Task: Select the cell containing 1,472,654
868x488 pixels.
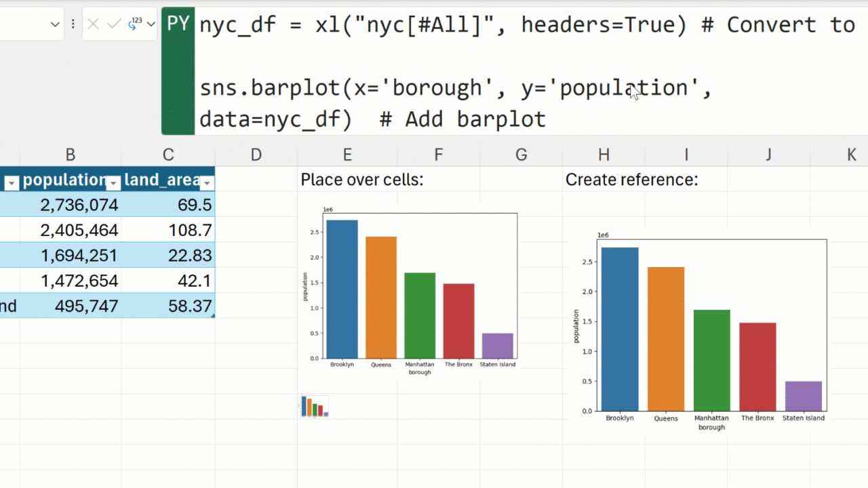Action: tap(71, 281)
